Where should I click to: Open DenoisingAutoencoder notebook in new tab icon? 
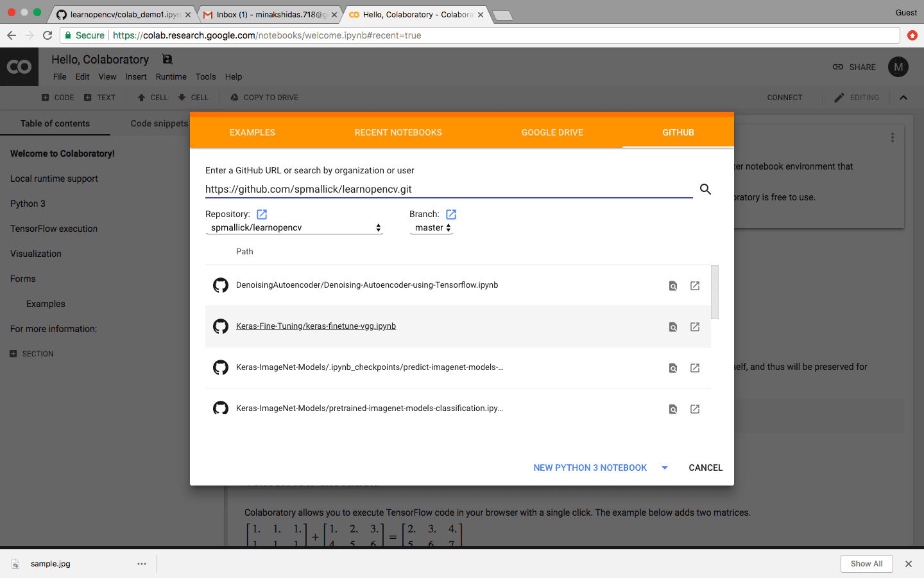click(x=695, y=286)
